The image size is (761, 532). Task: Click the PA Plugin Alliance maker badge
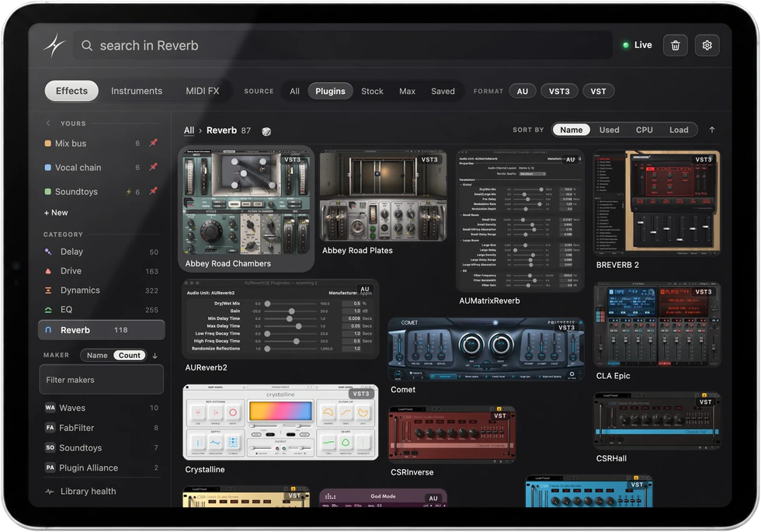click(x=50, y=468)
